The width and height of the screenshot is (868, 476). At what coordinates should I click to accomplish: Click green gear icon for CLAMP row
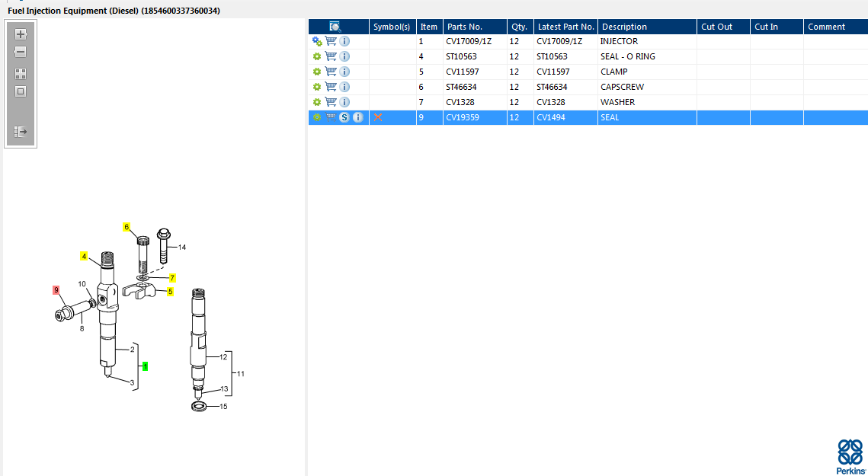[x=317, y=72]
